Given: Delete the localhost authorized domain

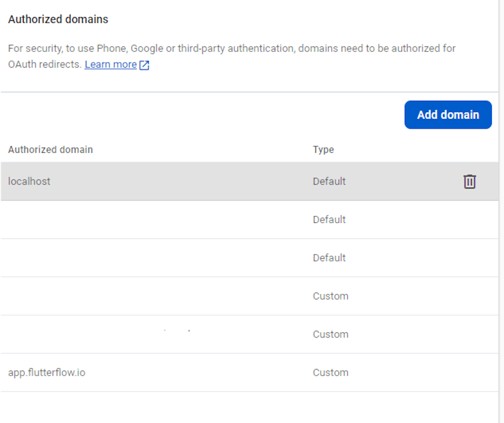Looking at the screenshot, I should coord(469,182).
